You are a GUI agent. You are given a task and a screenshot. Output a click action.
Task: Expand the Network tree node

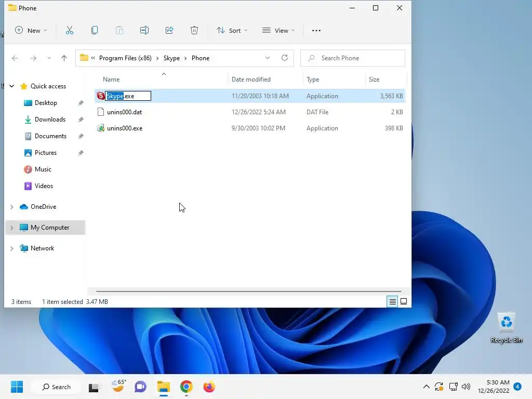point(11,248)
